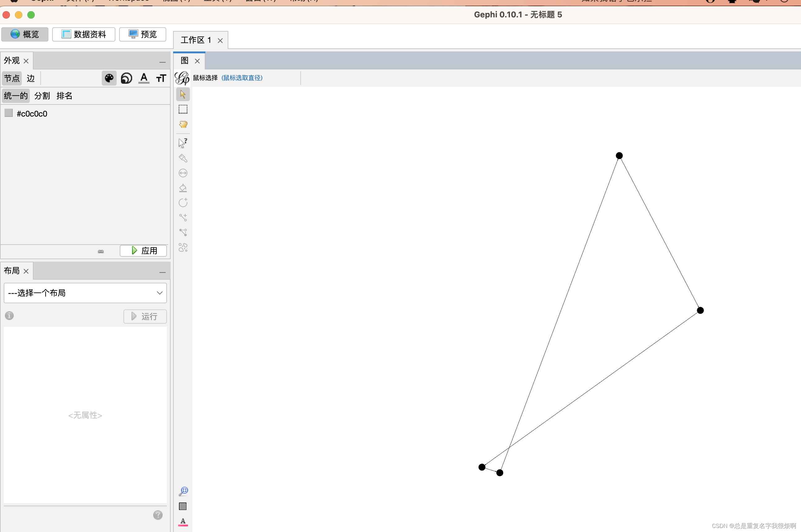
Task: Open the node size appearance option
Action: tap(127, 78)
